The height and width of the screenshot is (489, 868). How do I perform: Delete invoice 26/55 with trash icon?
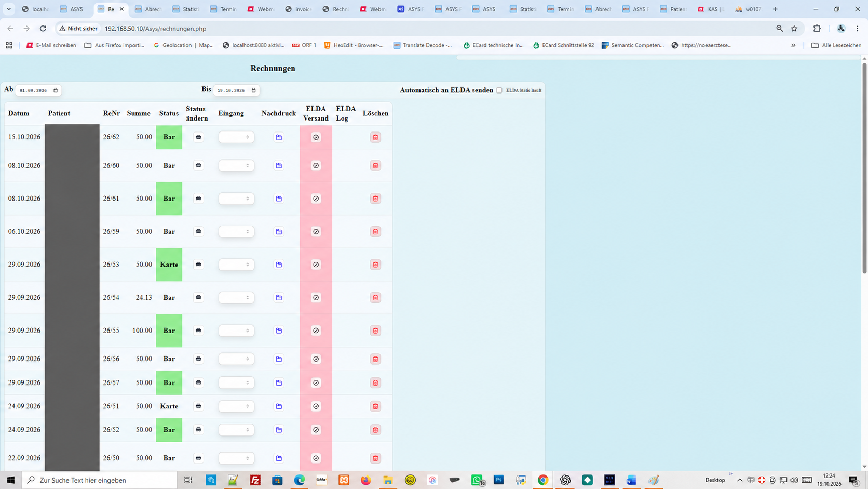click(x=375, y=331)
